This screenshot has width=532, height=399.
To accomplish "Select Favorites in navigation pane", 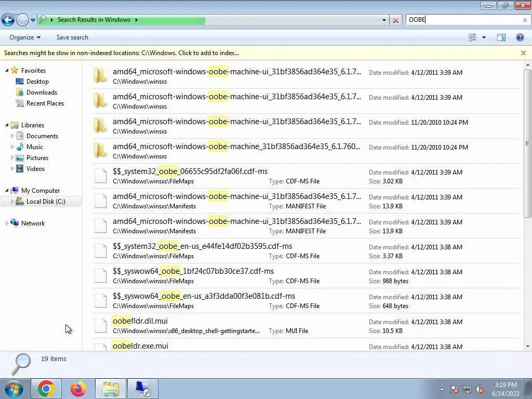I will point(33,71).
